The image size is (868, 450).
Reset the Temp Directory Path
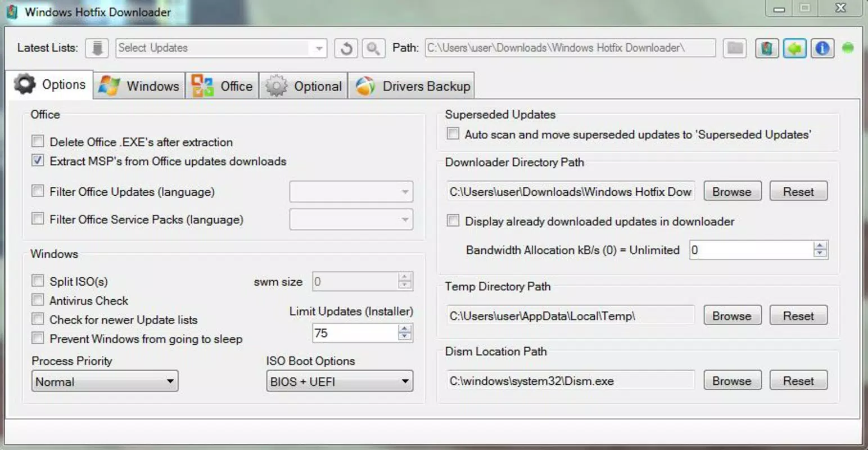coord(798,316)
